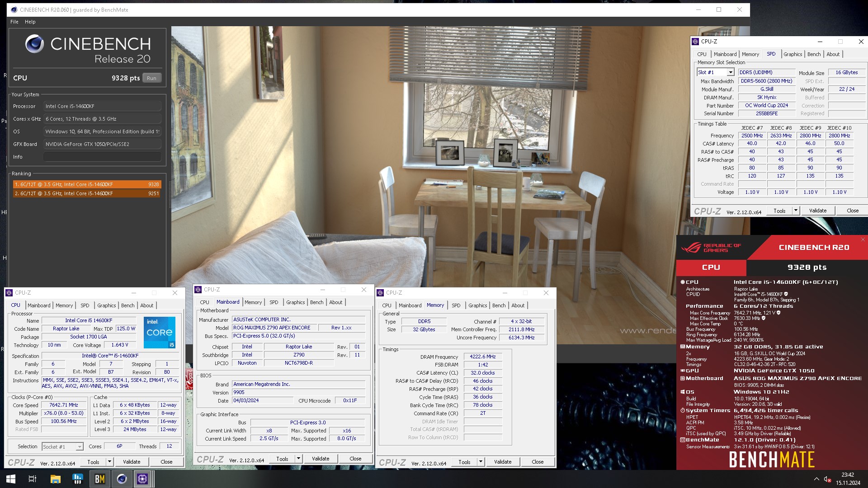Click the Republic of Gamers logo

coord(711,248)
